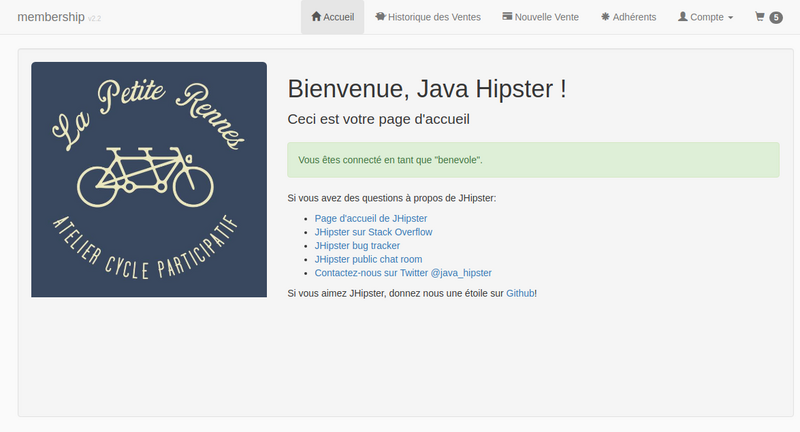This screenshot has height=432, width=800.
Task: Click the icon beside Historique des Ventes
Action: click(x=380, y=17)
